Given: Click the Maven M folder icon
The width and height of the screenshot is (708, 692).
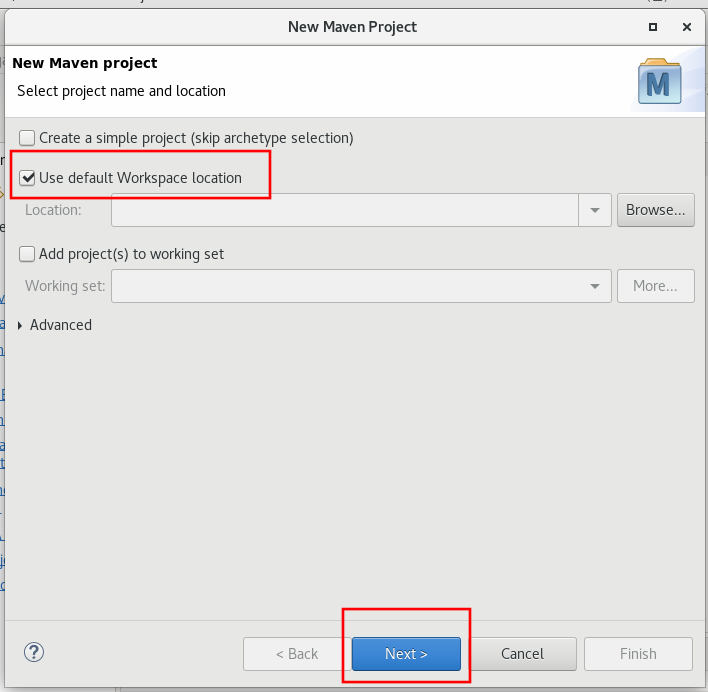Looking at the screenshot, I should 660,81.
